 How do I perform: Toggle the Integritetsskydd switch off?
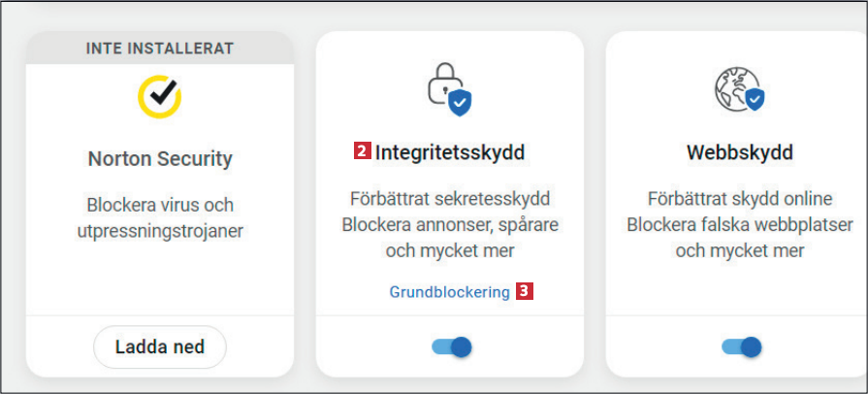click(x=451, y=346)
